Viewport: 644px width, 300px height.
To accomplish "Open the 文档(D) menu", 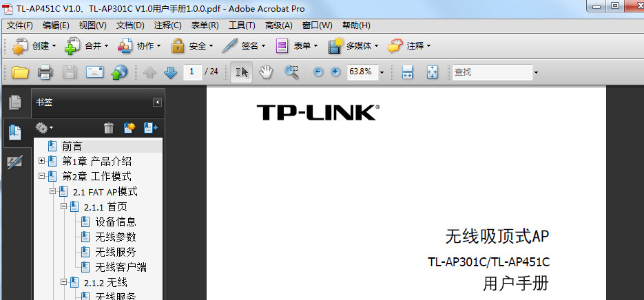I will tap(130, 25).
